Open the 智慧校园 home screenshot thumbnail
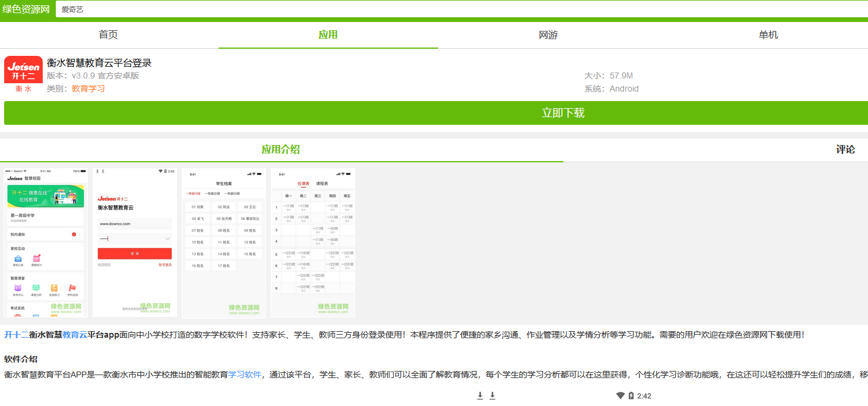The height and width of the screenshot is (406, 868). click(x=46, y=243)
